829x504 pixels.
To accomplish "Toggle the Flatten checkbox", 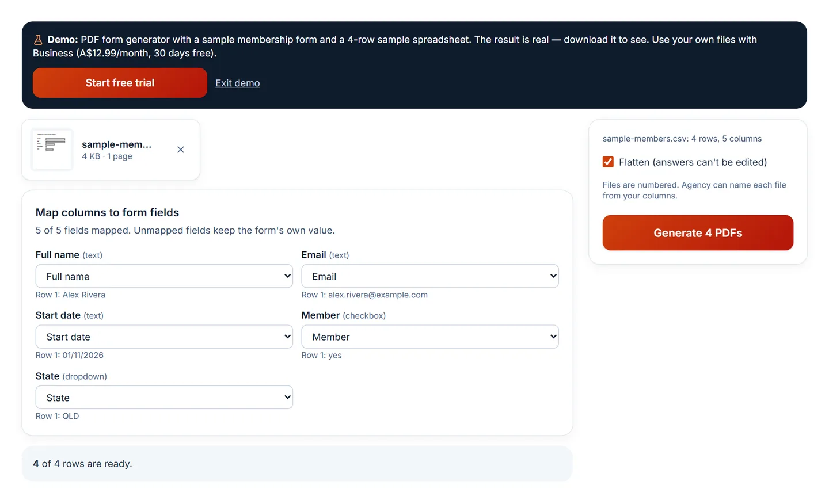I will pos(608,162).
